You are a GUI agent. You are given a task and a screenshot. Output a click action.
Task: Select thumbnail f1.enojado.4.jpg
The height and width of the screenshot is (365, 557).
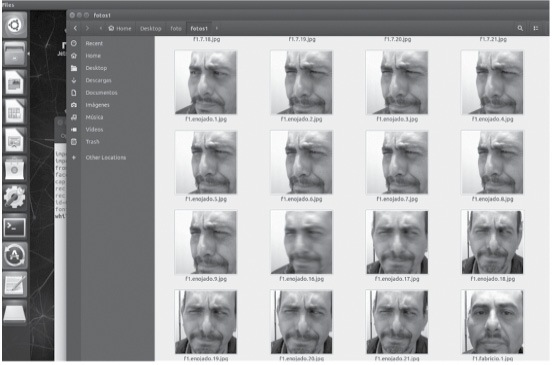click(492, 82)
